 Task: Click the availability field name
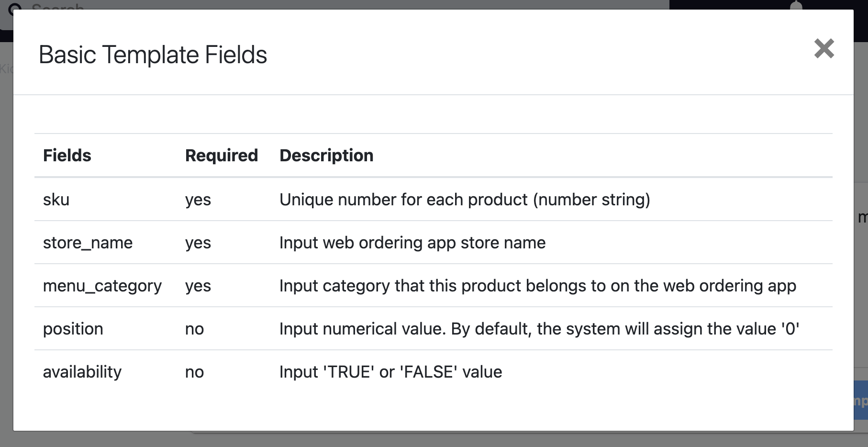[82, 372]
